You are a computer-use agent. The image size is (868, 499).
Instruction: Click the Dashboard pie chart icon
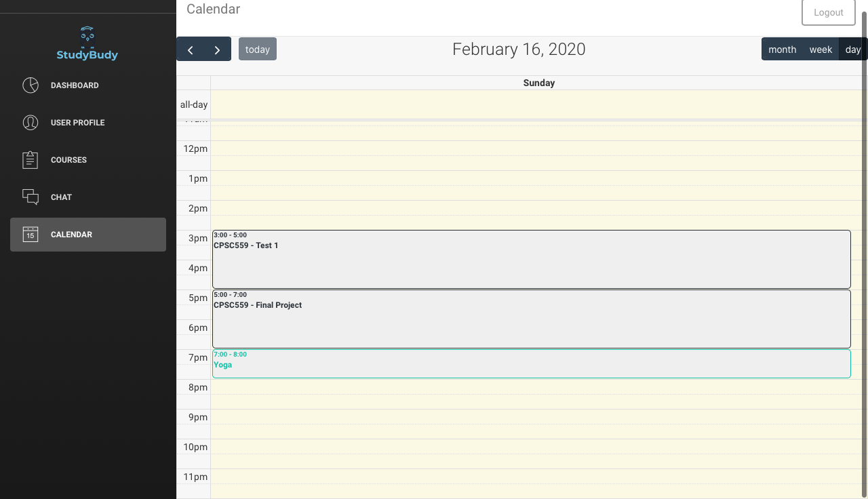pos(31,85)
